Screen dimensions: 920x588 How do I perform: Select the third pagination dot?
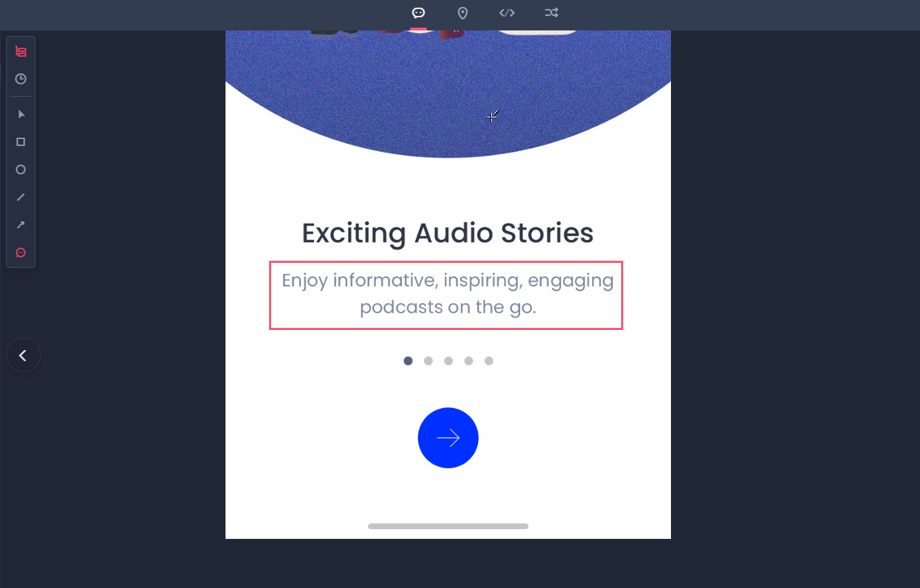click(448, 360)
